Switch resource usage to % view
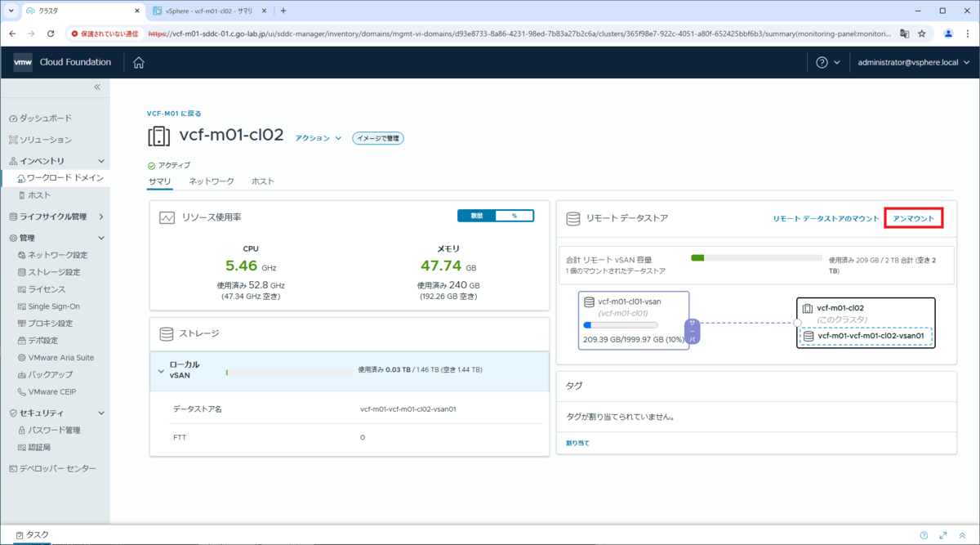980x545 pixels. pos(514,216)
